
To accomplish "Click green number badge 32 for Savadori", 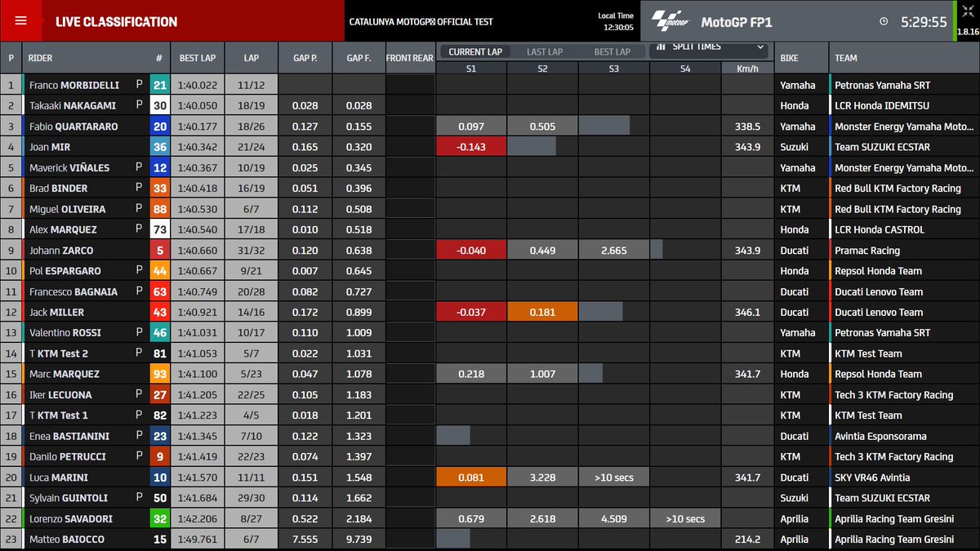I will click(x=159, y=518).
